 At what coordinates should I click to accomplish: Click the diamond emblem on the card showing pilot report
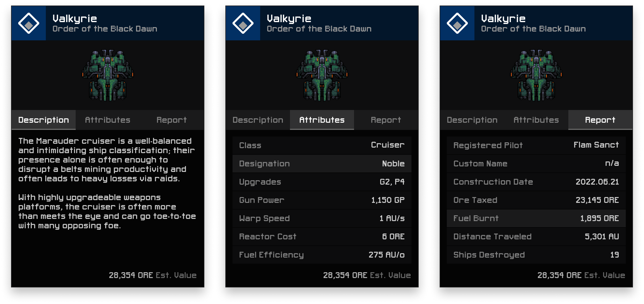(x=457, y=23)
